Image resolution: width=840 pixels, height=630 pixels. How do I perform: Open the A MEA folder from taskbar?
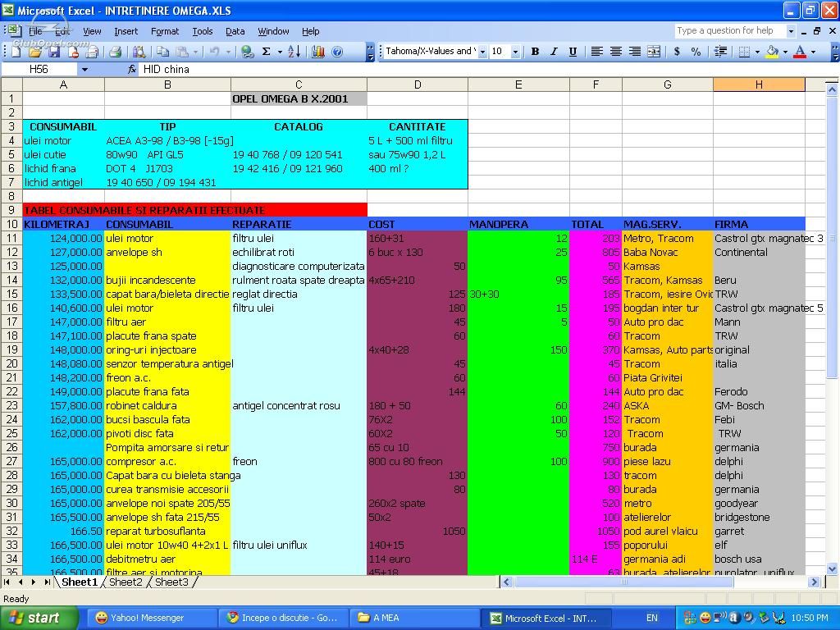pos(414,618)
